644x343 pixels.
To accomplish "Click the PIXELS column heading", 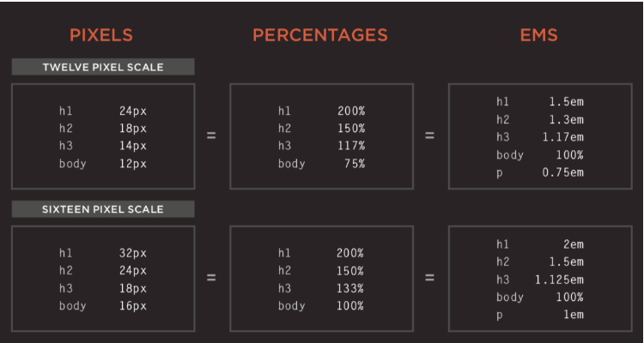I will [x=101, y=35].
